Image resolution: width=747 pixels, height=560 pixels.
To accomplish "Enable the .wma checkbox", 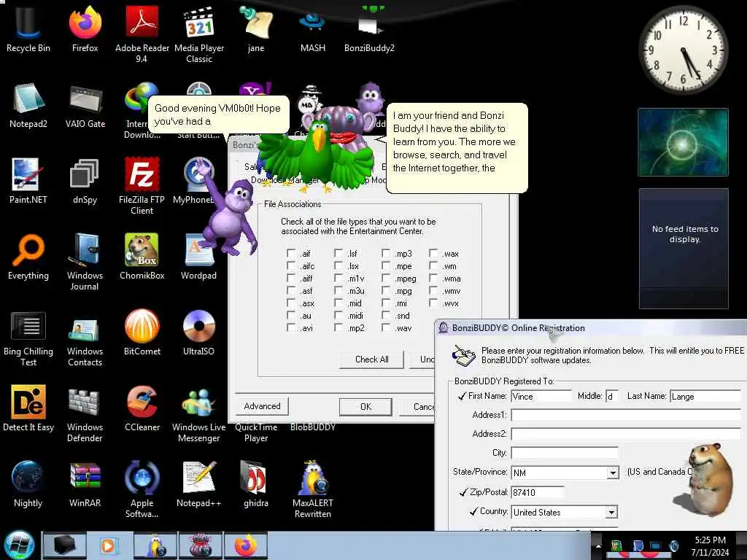I will click(x=433, y=278).
